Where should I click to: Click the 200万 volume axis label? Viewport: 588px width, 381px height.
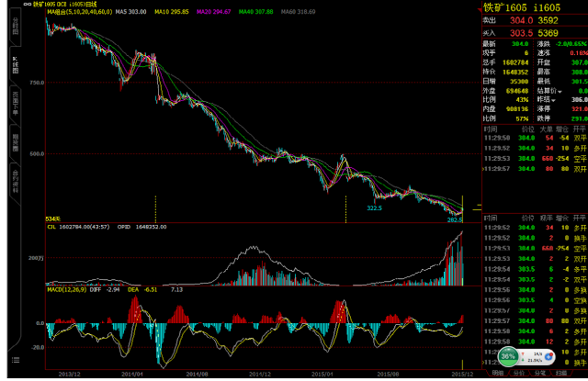click(x=36, y=258)
